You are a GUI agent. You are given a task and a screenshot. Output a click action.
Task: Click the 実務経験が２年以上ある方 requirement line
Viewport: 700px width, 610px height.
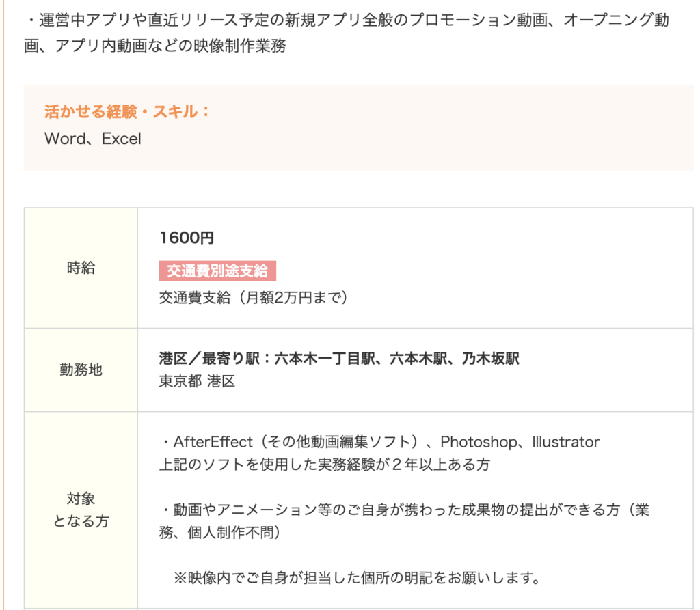325,465
